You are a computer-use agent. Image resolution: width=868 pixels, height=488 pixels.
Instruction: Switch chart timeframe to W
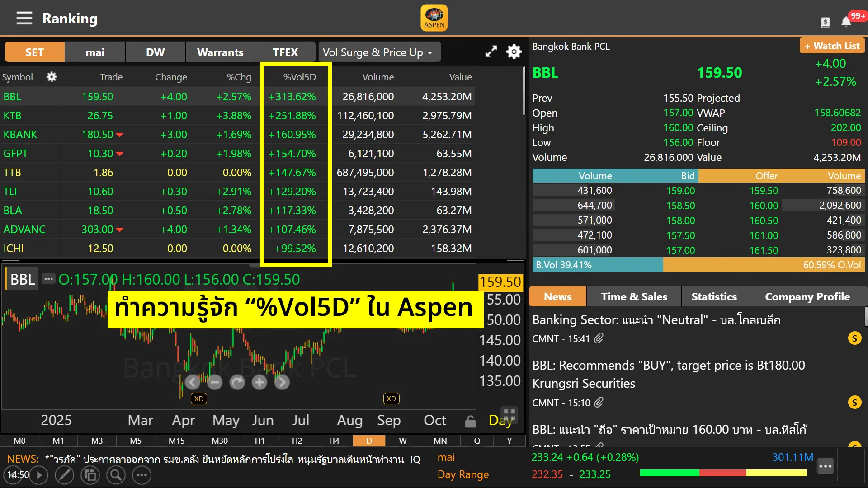(402, 441)
